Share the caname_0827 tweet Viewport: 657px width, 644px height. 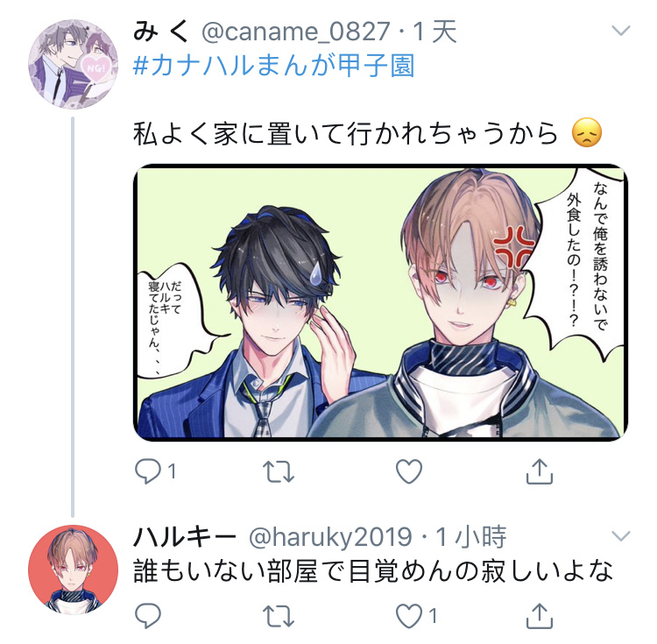click(540, 471)
